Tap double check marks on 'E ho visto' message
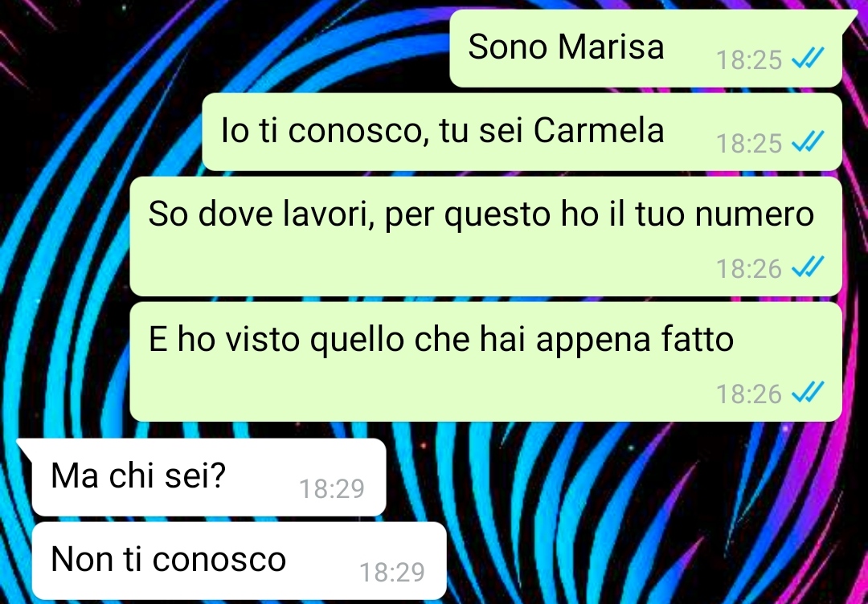868x604 pixels. pos(809,392)
